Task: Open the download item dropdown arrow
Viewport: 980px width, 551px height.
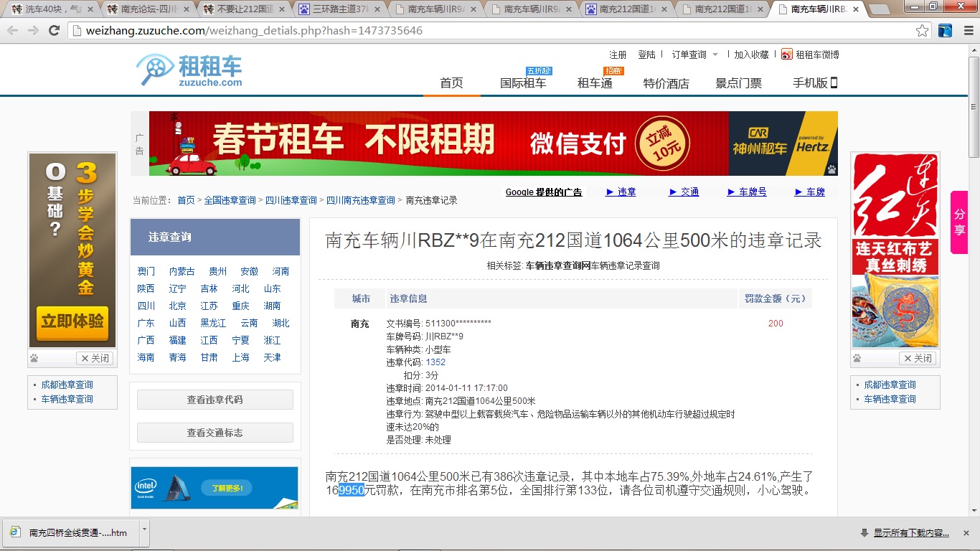Action: pos(144,529)
